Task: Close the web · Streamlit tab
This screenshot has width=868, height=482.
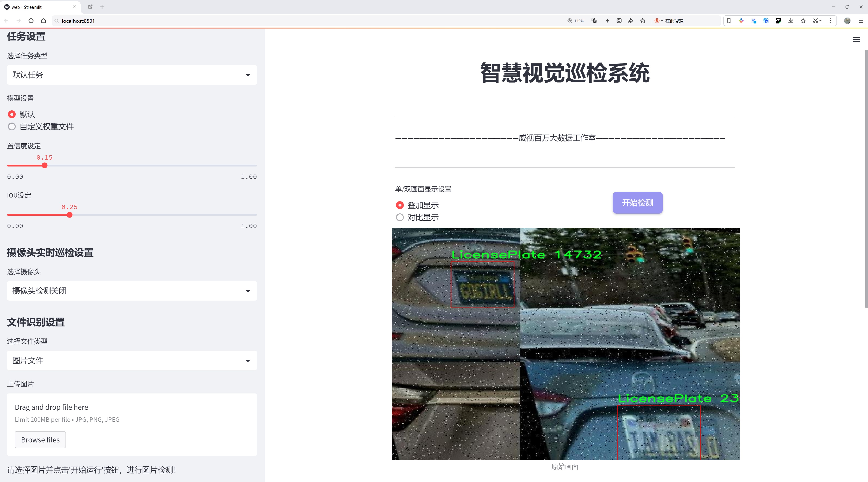Action: 74,7
